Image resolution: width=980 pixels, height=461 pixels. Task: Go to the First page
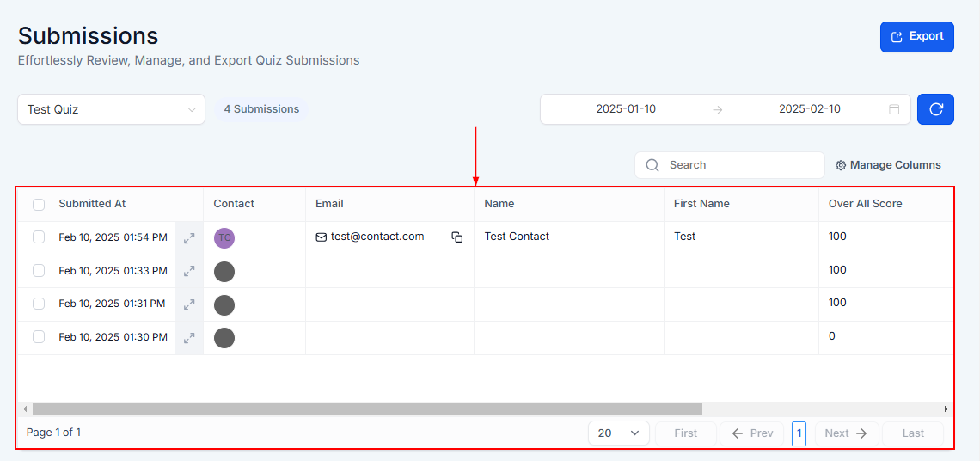click(x=686, y=433)
